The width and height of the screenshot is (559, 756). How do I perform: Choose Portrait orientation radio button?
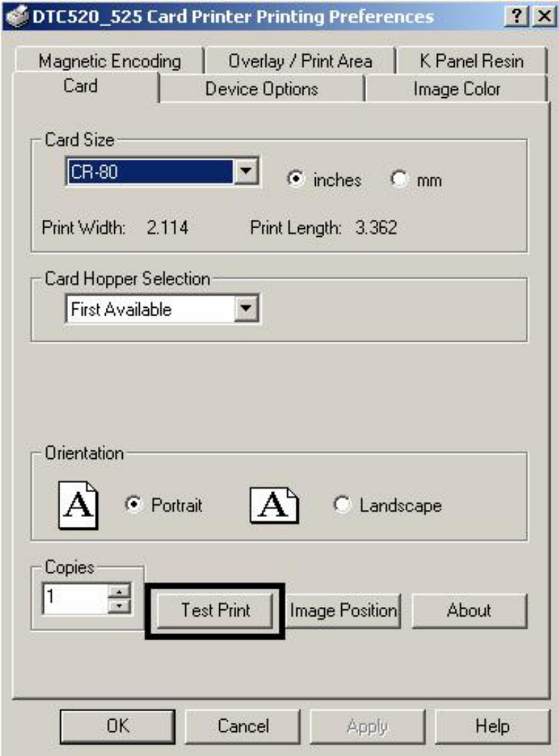point(131,506)
